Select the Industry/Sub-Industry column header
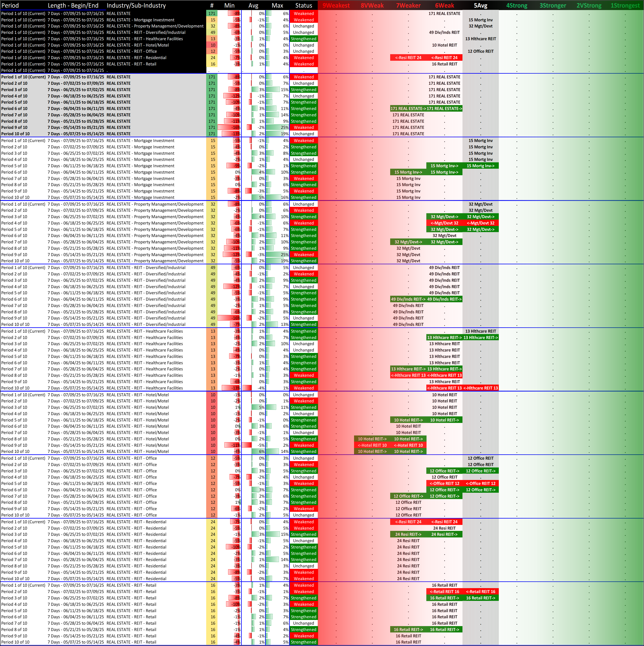Viewport: 644px width, 646px height. click(x=136, y=5)
